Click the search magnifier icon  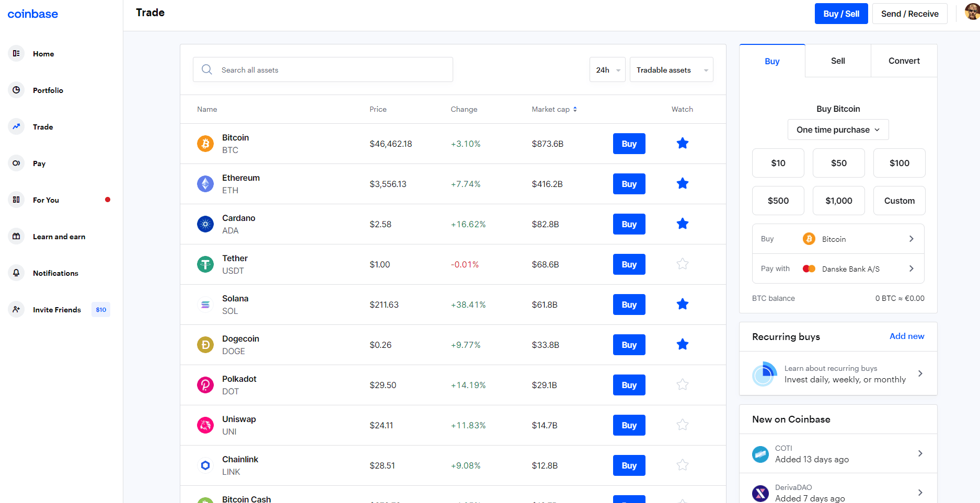(x=207, y=69)
